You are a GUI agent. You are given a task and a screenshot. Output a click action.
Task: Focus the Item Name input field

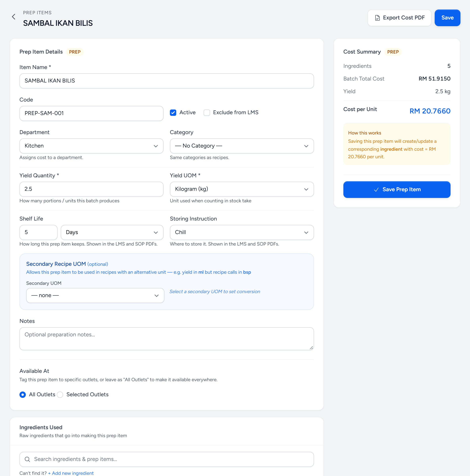tap(167, 81)
